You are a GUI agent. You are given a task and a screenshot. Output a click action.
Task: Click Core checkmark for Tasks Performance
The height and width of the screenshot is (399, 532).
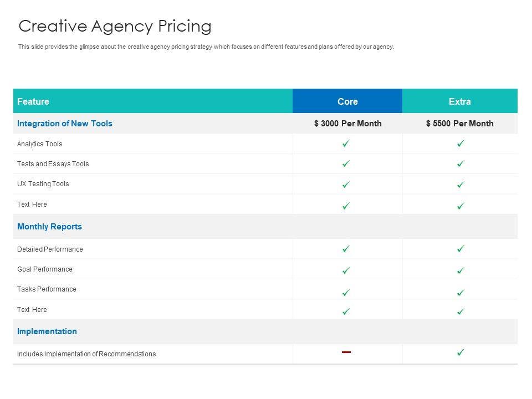pyautogui.click(x=346, y=291)
